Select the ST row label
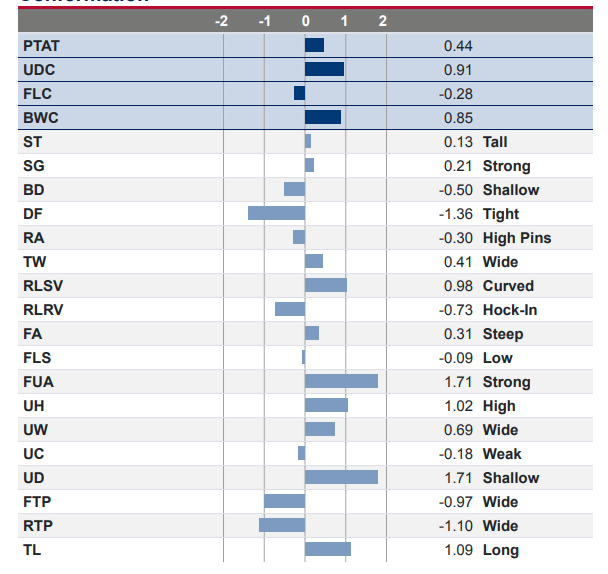The height and width of the screenshot is (574, 608). pyautogui.click(x=32, y=142)
